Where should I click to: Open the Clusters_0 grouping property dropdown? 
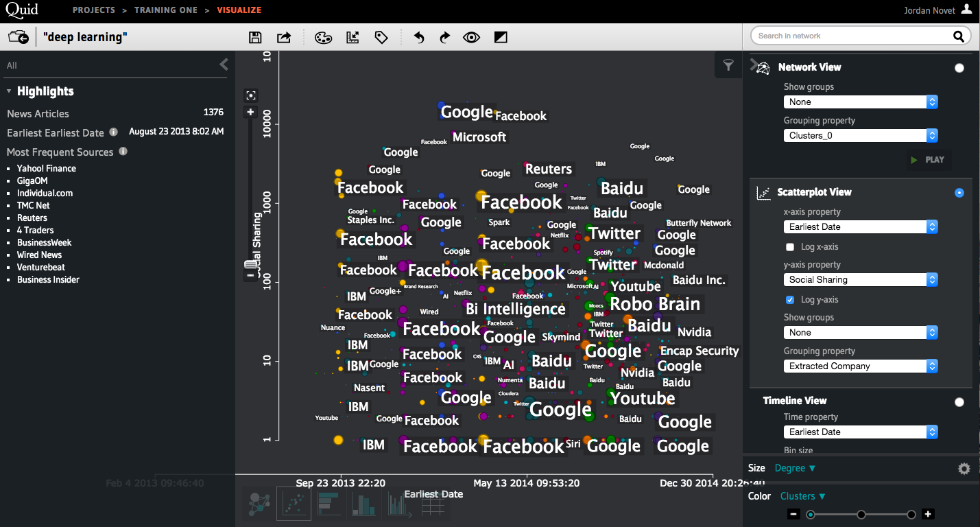[861, 135]
